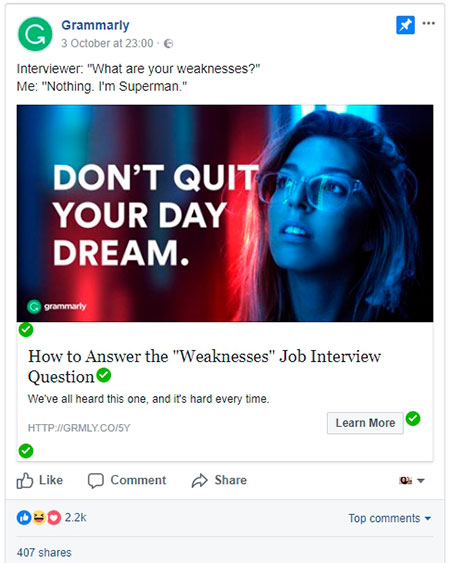Open the three-dot post options menu
Image resolution: width=450 pixels, height=563 pixels.
pos(428,23)
